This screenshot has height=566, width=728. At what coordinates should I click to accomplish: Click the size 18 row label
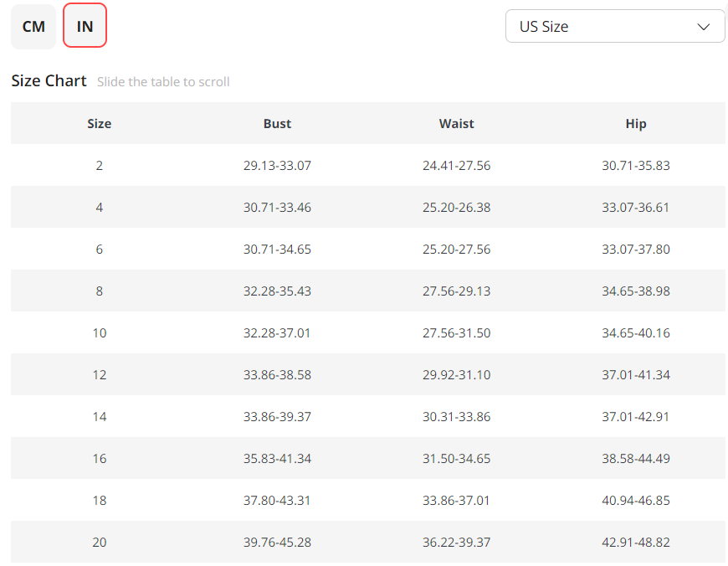(x=100, y=501)
